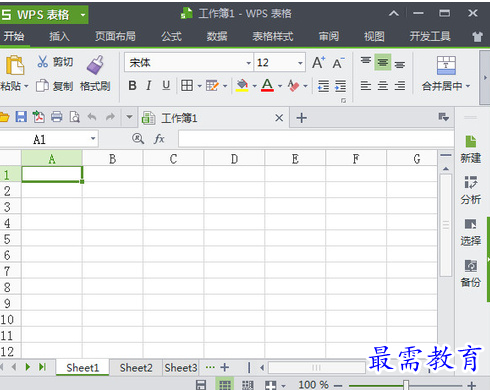Click into the formula bar input
Image resolution: width=490 pixels, height=390 pixels.
(316, 139)
